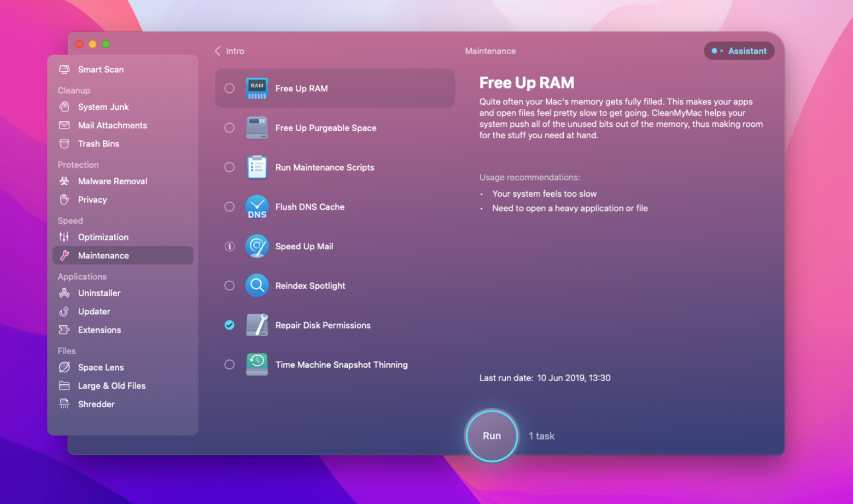Click the Repair Disk Permissions icon
The height and width of the screenshot is (504, 853).
(x=256, y=325)
